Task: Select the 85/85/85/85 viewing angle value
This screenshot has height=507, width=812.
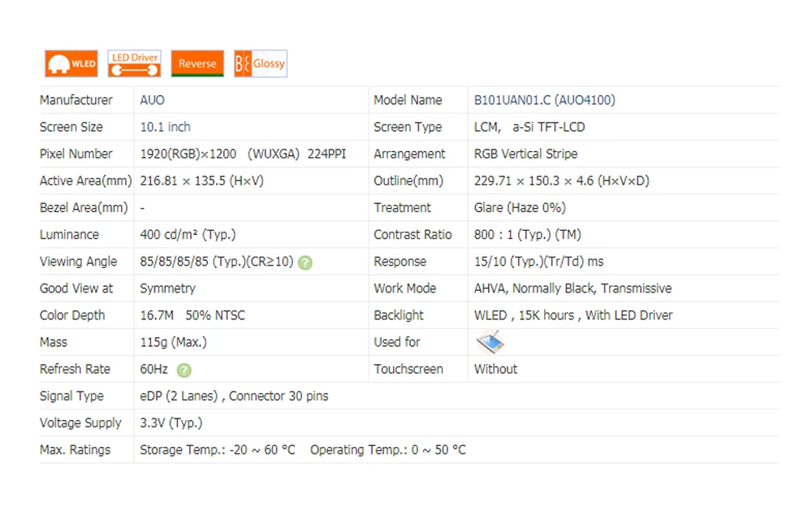Action: [217, 262]
